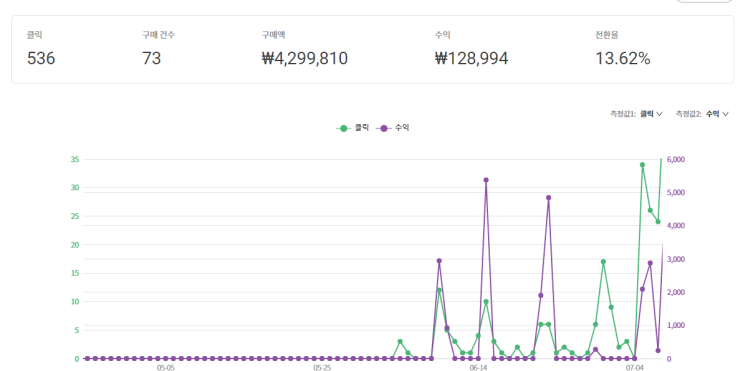This screenshot has height=371, width=743.
Task: Click the 06-14 date label on the x-axis
Action: click(478, 368)
